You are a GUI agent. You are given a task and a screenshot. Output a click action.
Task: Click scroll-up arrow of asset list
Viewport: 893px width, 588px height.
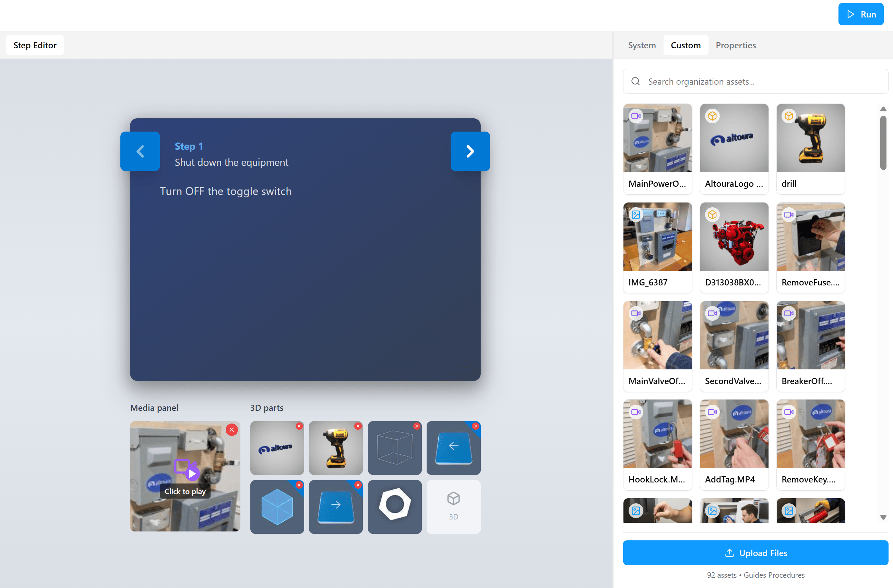point(883,109)
